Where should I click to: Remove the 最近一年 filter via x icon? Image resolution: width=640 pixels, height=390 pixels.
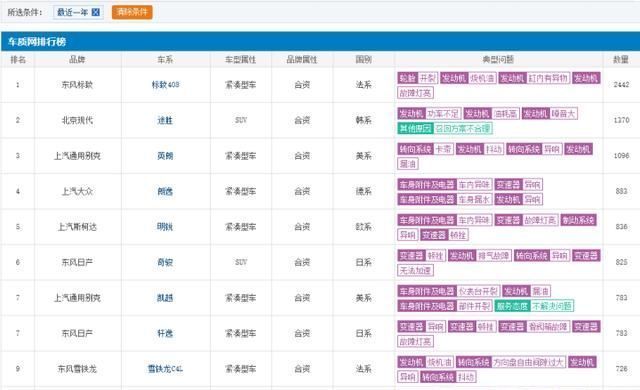(x=96, y=12)
